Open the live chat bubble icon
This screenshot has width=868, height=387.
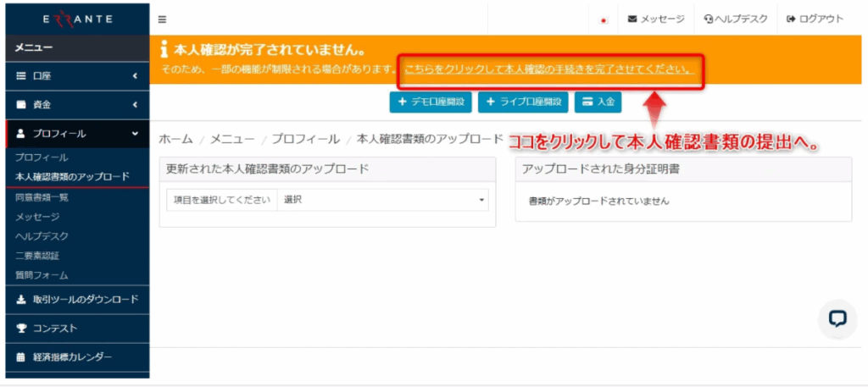[837, 319]
